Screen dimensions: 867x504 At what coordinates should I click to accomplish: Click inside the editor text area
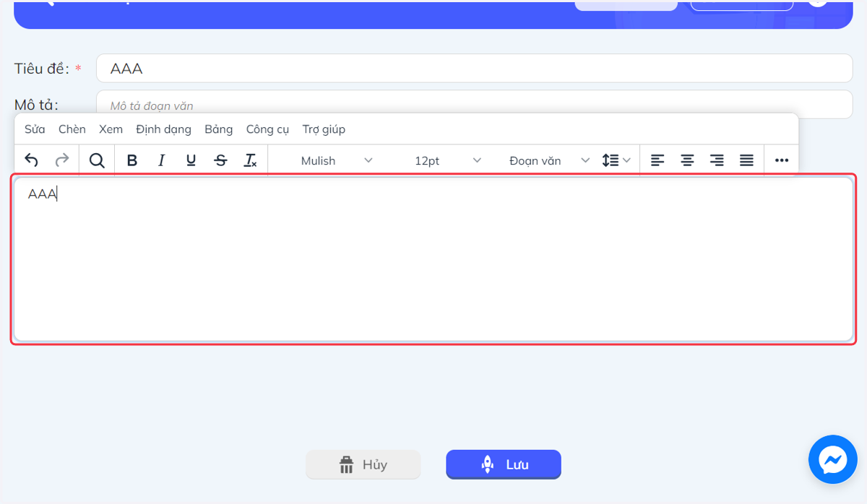point(433,259)
